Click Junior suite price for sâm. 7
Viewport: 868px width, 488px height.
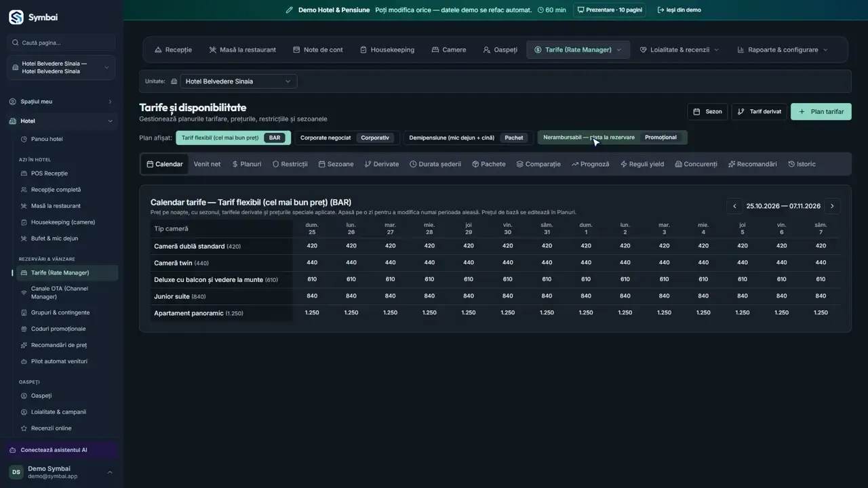(x=821, y=296)
